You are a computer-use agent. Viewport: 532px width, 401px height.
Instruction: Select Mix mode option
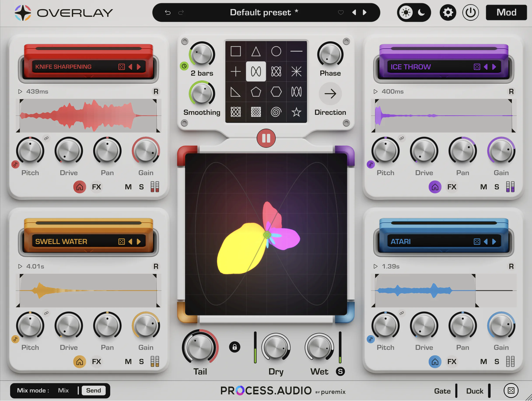coord(63,390)
